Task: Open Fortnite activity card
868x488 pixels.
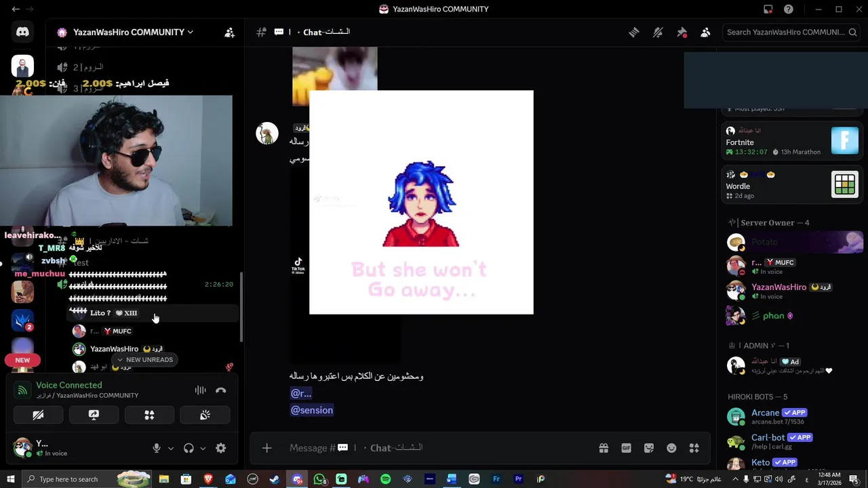Action: [x=792, y=141]
